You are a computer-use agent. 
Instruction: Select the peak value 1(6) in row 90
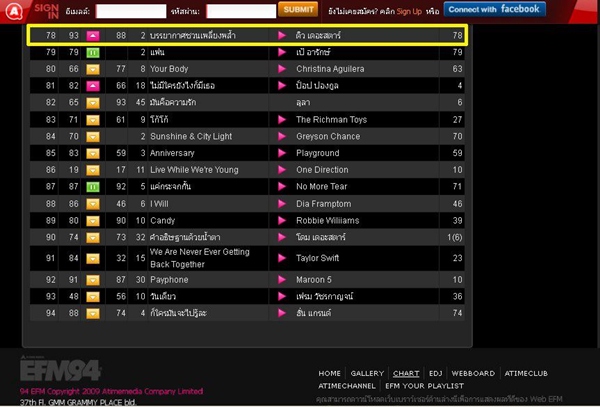click(455, 238)
